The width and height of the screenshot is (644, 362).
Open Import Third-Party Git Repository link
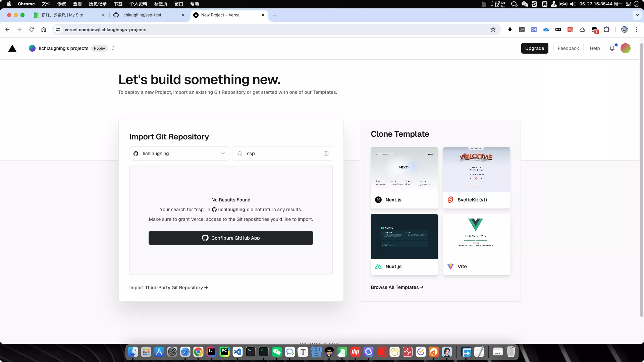tap(168, 288)
